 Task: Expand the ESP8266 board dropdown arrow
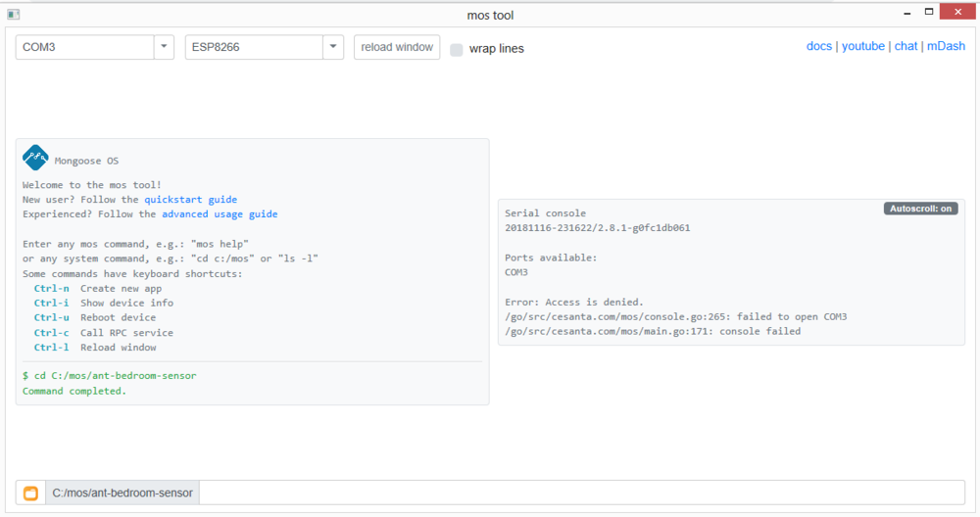[x=333, y=47]
